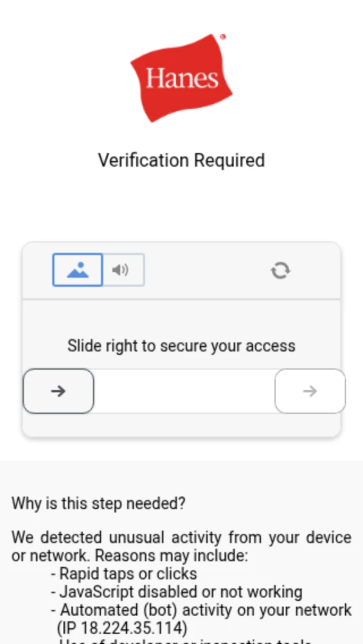Select the image challenge mode
The width and height of the screenshot is (363, 644).
point(77,270)
